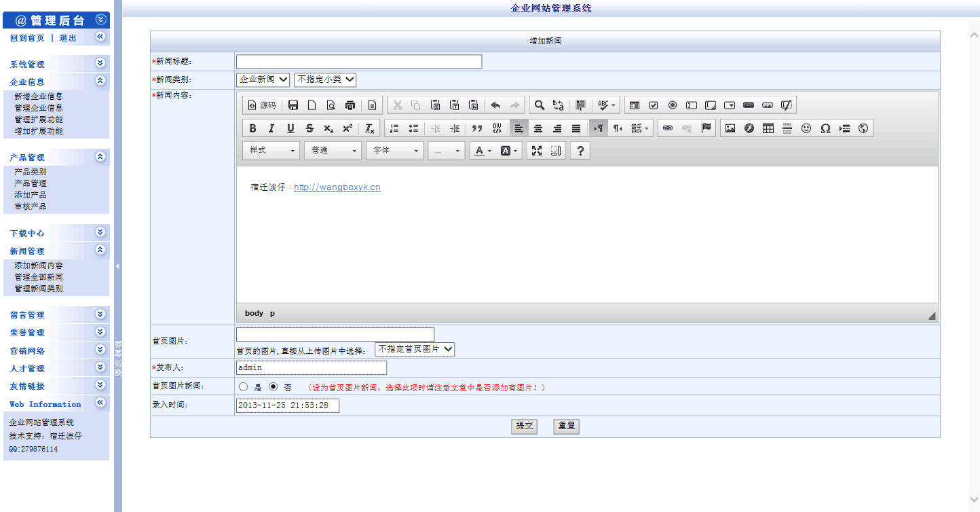Click the insert link icon
980x512 pixels.
tap(668, 128)
